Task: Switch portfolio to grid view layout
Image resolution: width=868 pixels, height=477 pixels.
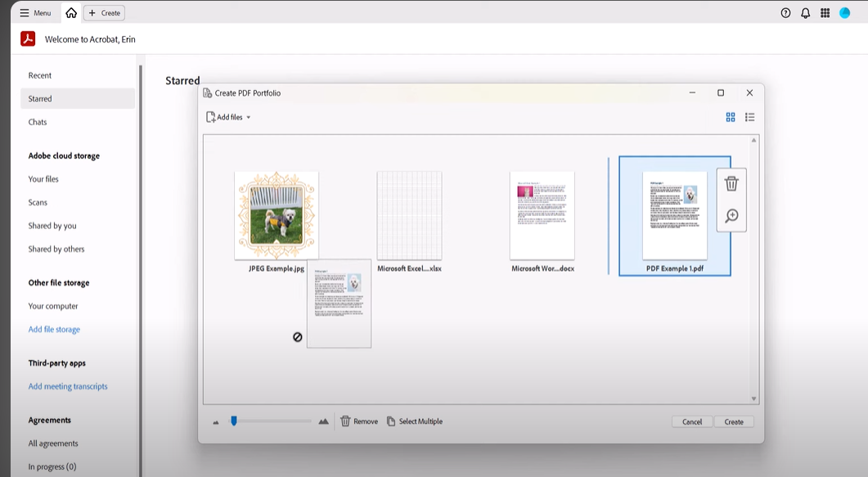Action: [731, 117]
